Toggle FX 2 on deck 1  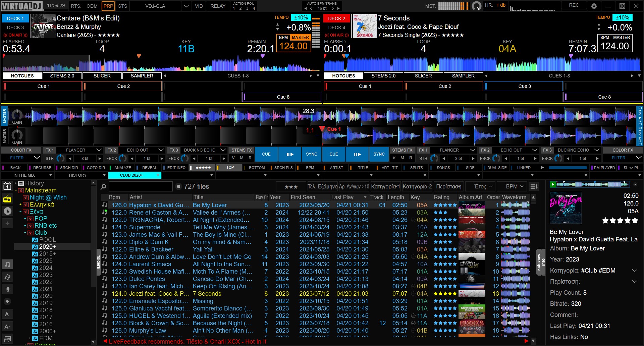click(112, 150)
